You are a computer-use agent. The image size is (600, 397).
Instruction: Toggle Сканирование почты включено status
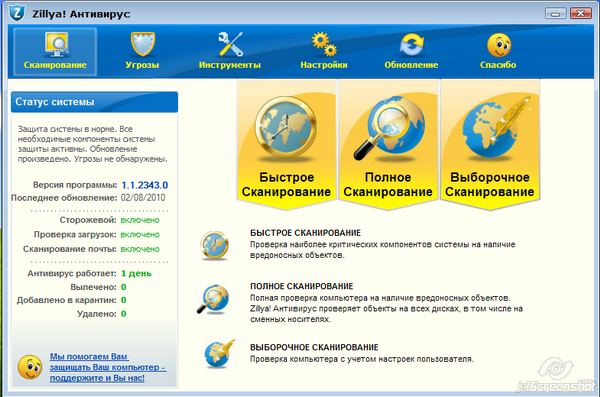pyautogui.click(x=140, y=249)
